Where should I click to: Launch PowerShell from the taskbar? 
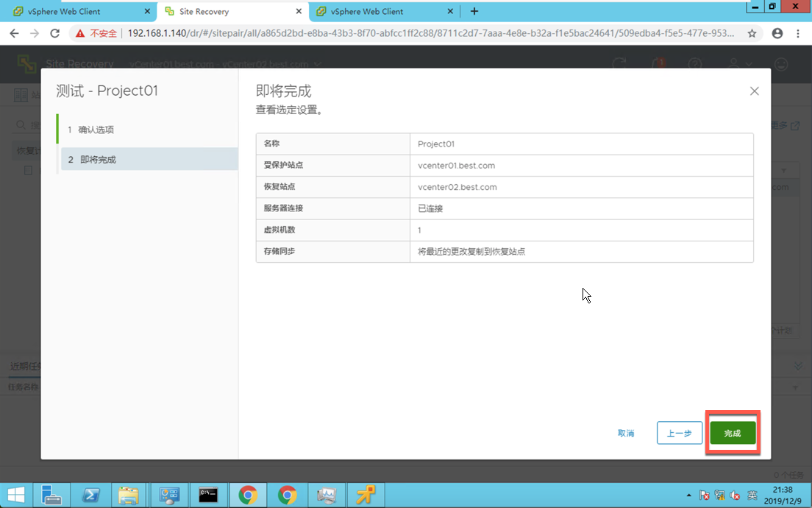(x=91, y=495)
